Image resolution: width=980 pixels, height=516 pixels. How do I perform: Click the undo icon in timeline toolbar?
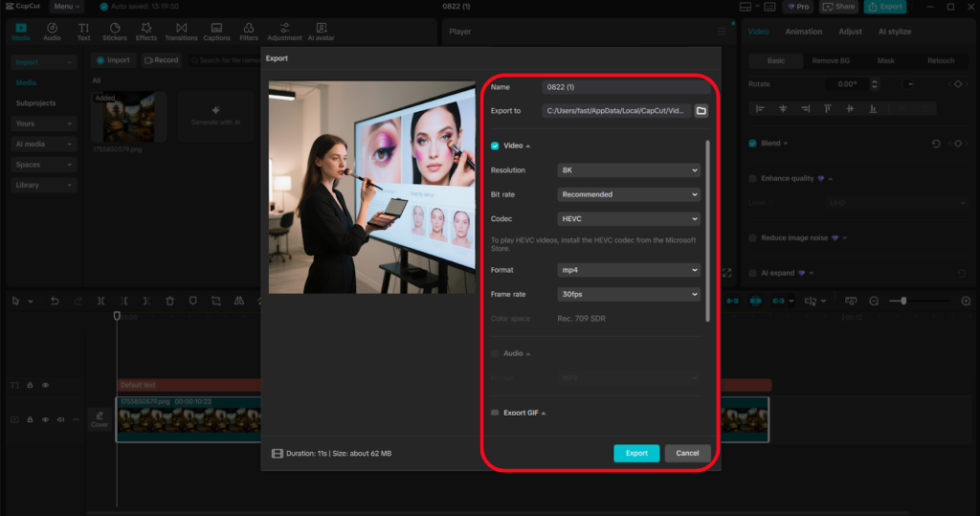coord(55,301)
